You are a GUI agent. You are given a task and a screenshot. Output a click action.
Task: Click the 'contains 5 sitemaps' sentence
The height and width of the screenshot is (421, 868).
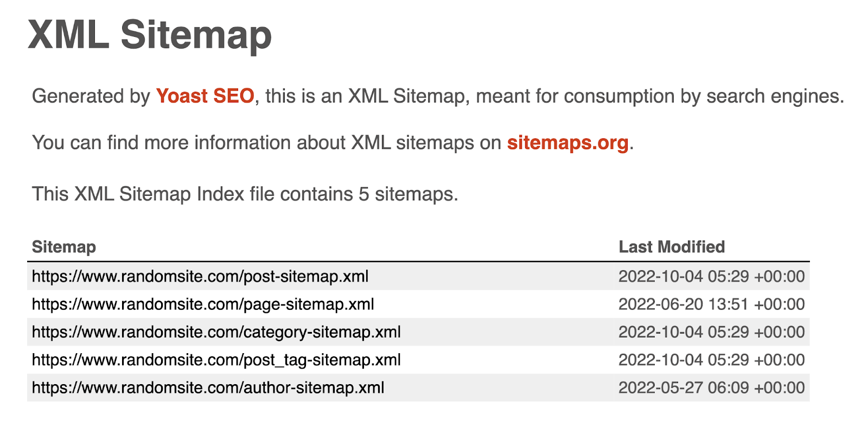point(245,194)
